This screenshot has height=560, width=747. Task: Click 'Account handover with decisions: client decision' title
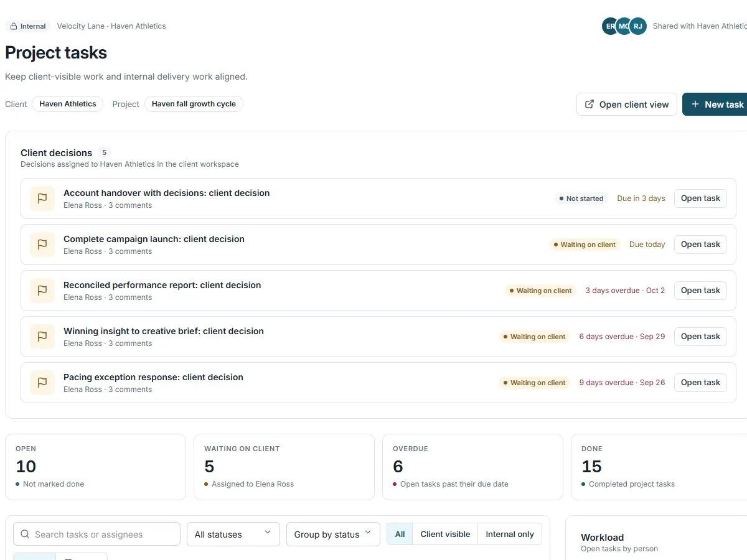coord(167,193)
